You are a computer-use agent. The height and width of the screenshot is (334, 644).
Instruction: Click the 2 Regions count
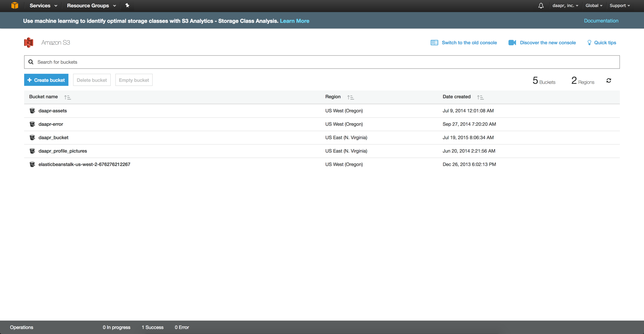583,81
